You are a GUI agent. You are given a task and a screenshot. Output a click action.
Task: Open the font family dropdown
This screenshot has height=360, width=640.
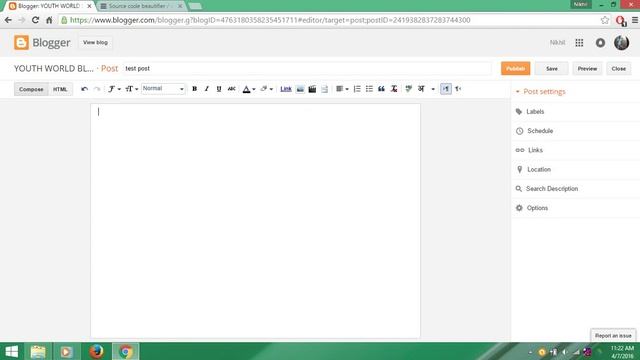[114, 89]
